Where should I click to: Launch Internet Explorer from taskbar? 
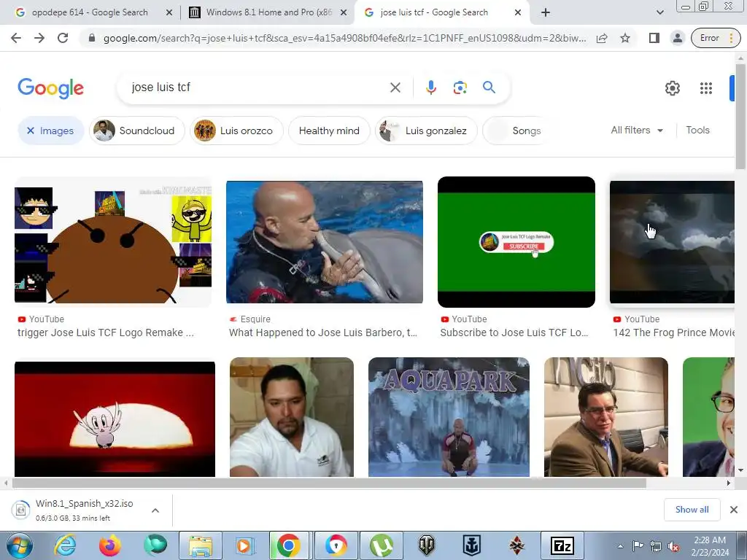[65, 545]
